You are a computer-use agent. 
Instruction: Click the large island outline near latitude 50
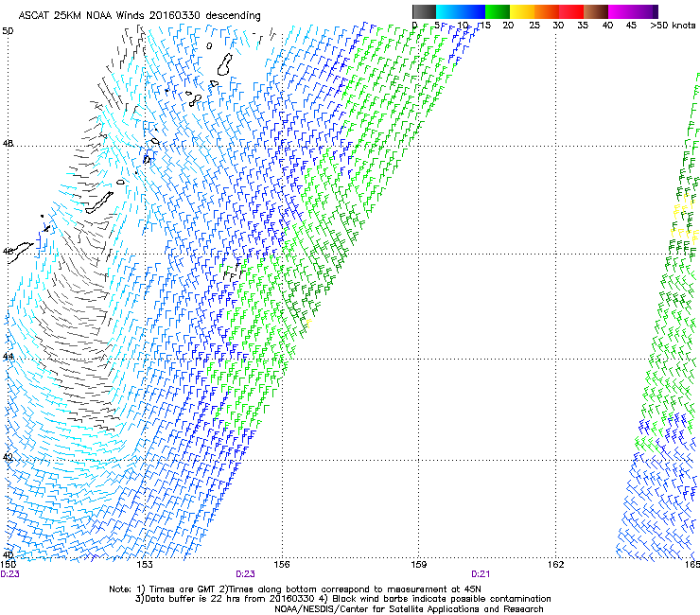coord(225,64)
